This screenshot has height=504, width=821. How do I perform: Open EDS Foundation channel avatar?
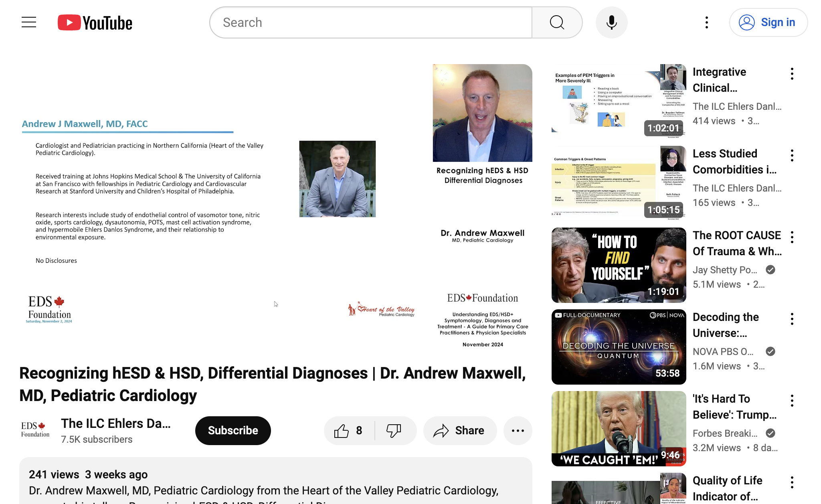pos(35,430)
